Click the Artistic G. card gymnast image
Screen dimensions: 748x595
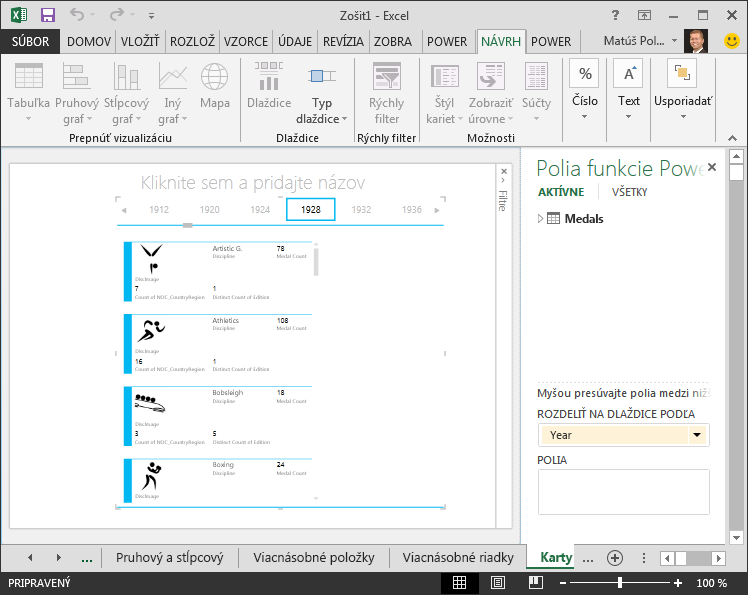[x=152, y=259]
